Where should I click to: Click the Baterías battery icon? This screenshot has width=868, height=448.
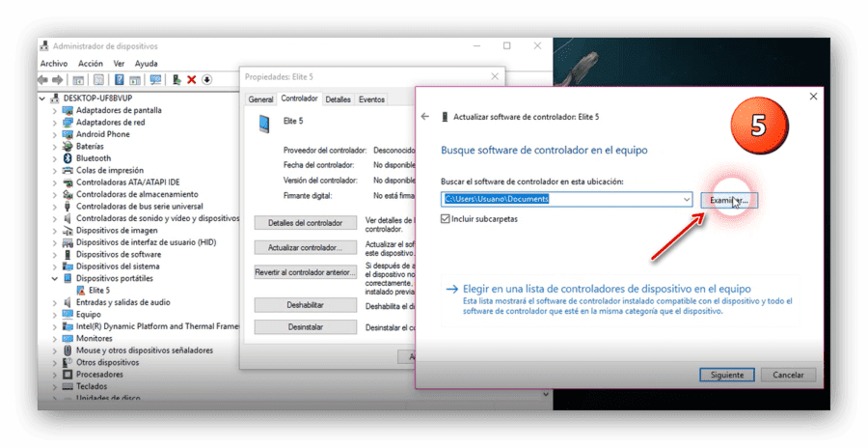point(68,147)
